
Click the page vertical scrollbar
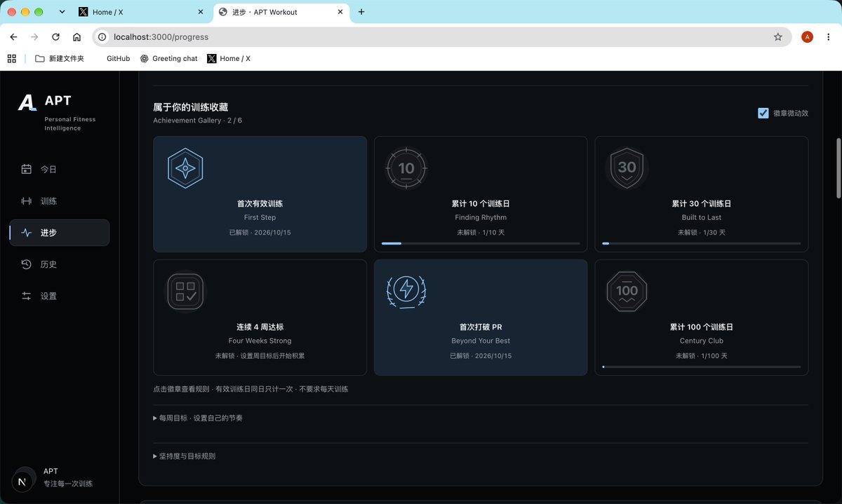(837, 168)
